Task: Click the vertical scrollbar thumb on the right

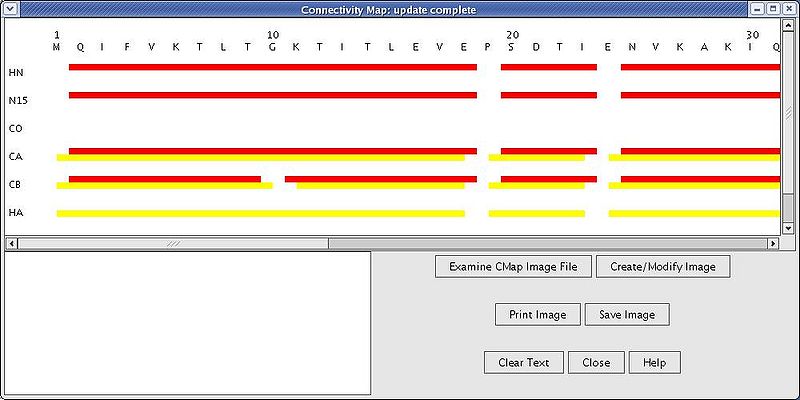Action: tap(788, 210)
